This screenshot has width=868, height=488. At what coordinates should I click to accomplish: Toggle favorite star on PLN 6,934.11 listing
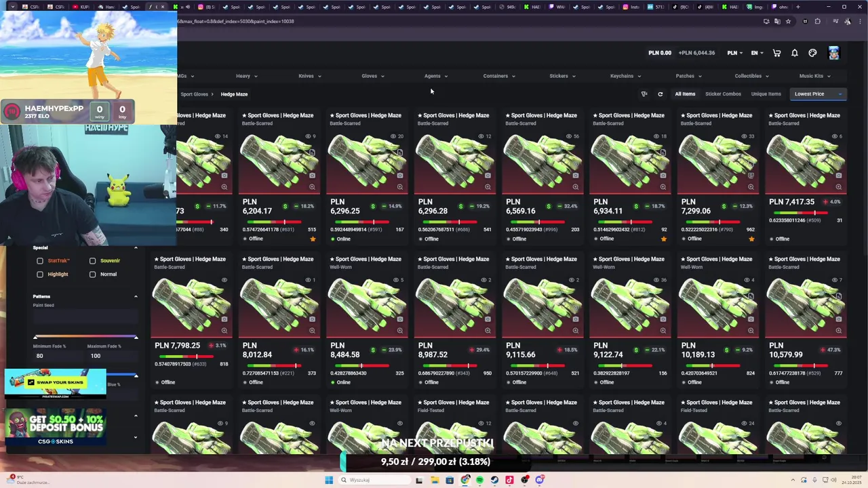pos(664,239)
